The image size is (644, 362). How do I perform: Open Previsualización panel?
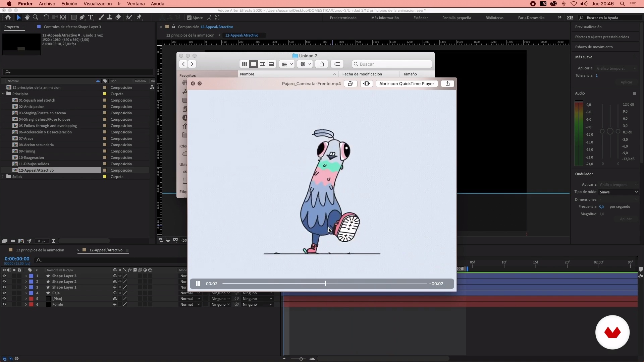click(588, 27)
